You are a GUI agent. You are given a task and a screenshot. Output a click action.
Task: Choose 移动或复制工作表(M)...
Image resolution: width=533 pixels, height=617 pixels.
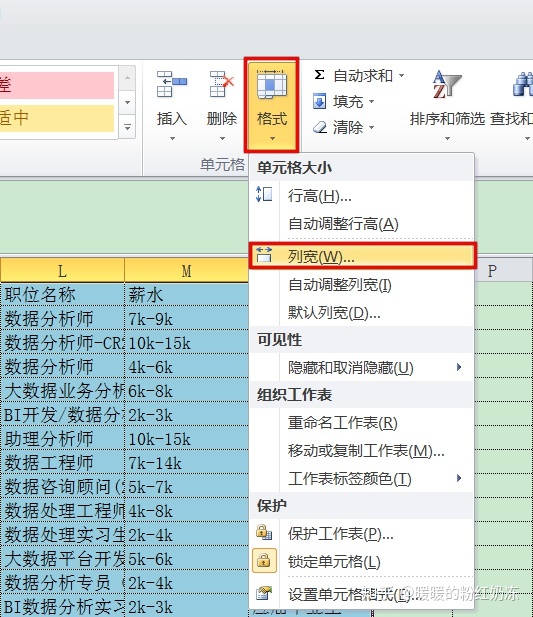[x=361, y=451]
